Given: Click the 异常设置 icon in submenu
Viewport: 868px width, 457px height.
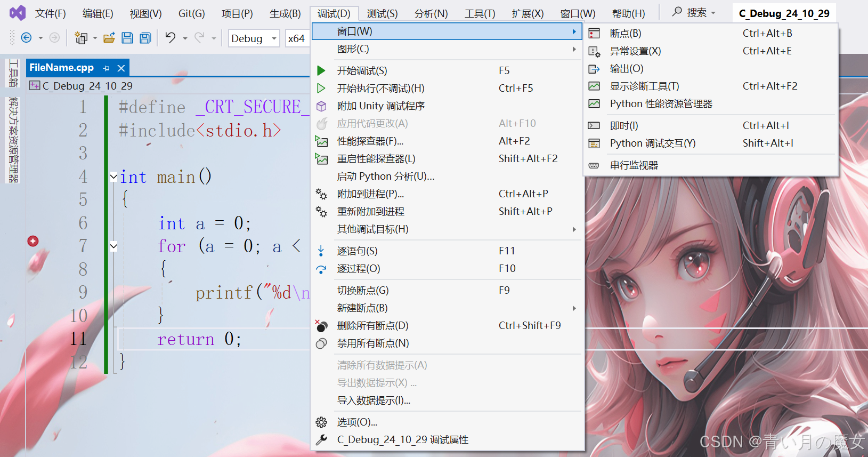Looking at the screenshot, I should [x=594, y=51].
